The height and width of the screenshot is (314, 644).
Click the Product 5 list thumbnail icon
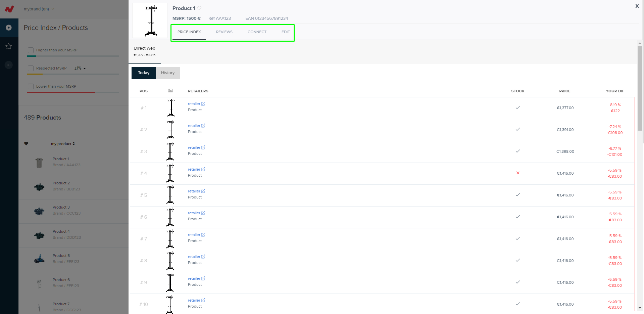[39, 259]
